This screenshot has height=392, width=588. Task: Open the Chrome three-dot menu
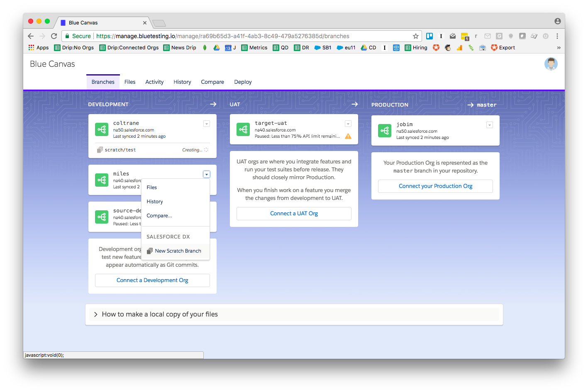(557, 36)
